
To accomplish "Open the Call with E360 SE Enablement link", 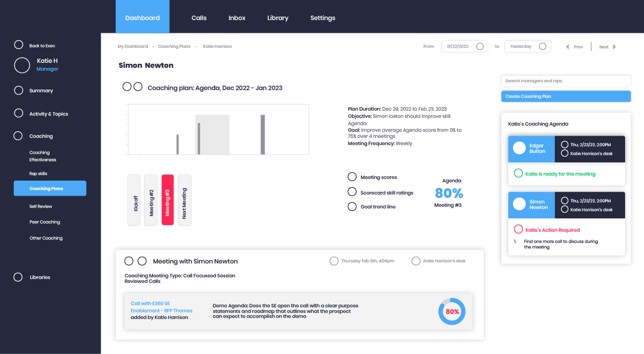I will (161, 307).
